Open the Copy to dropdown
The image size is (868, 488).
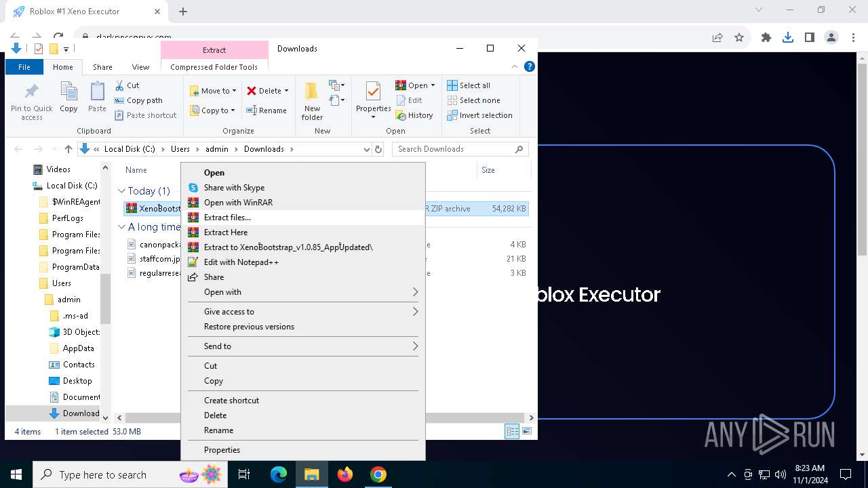(212, 110)
